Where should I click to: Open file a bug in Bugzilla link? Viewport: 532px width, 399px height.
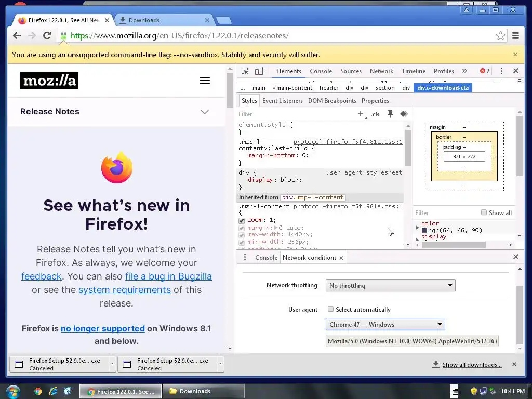[168, 276]
